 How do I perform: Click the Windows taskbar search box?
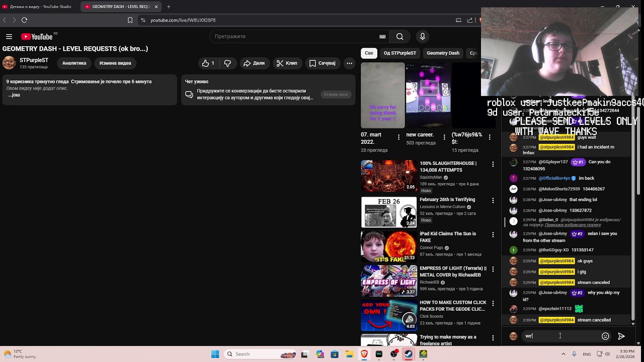[x=261, y=354]
